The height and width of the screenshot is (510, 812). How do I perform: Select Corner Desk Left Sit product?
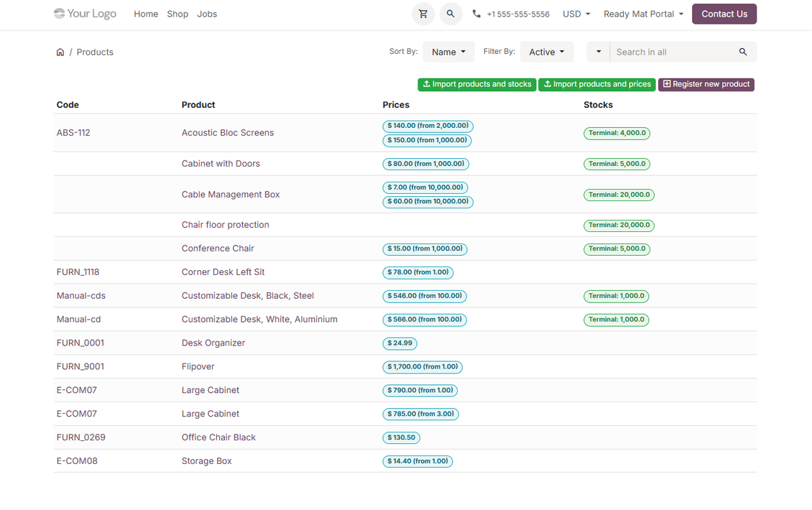click(x=223, y=272)
